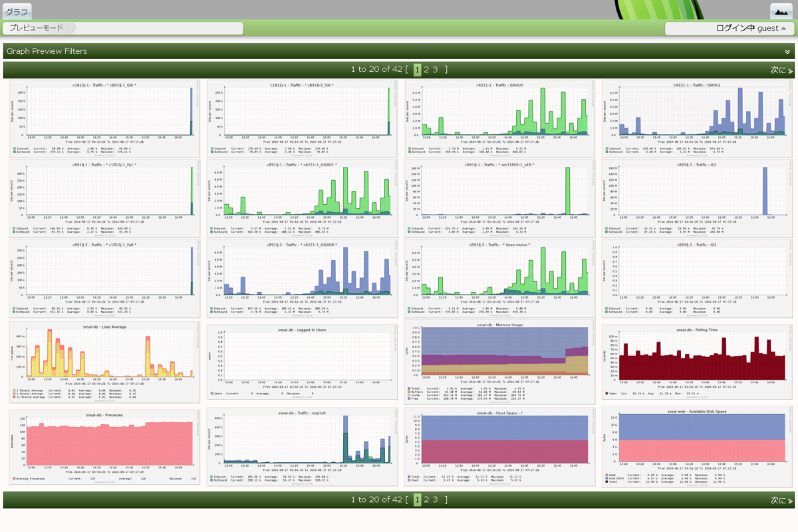Open the ログイン中 guest user dropdown
Viewport: 798px width, 532px height.
point(730,28)
